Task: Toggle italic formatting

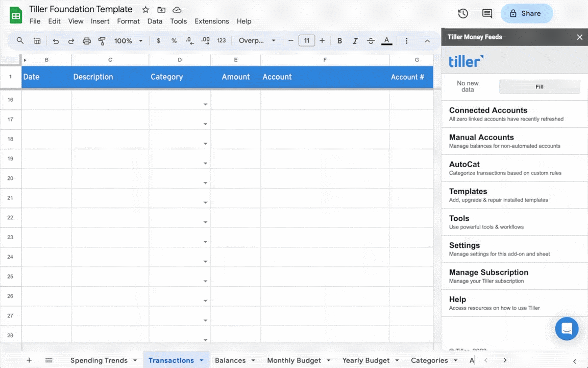Action: point(355,41)
